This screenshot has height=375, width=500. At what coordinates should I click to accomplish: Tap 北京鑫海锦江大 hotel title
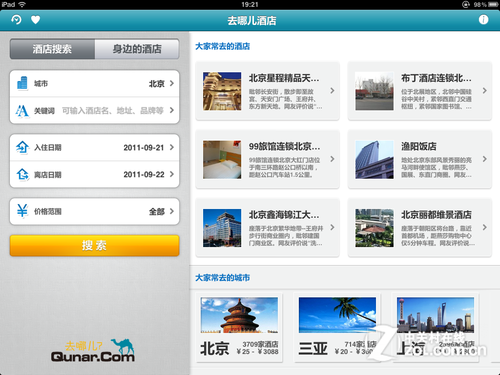click(x=284, y=215)
